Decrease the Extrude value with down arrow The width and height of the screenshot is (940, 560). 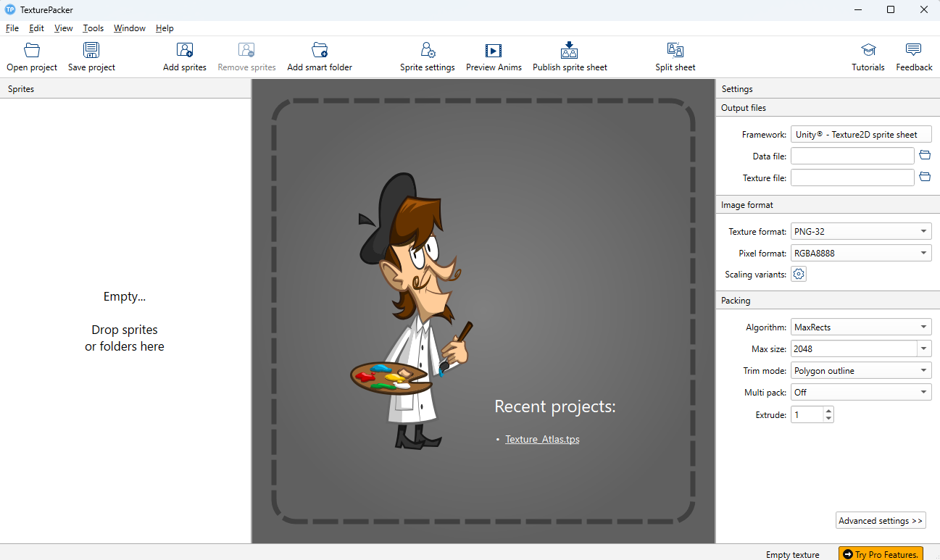tap(828, 419)
